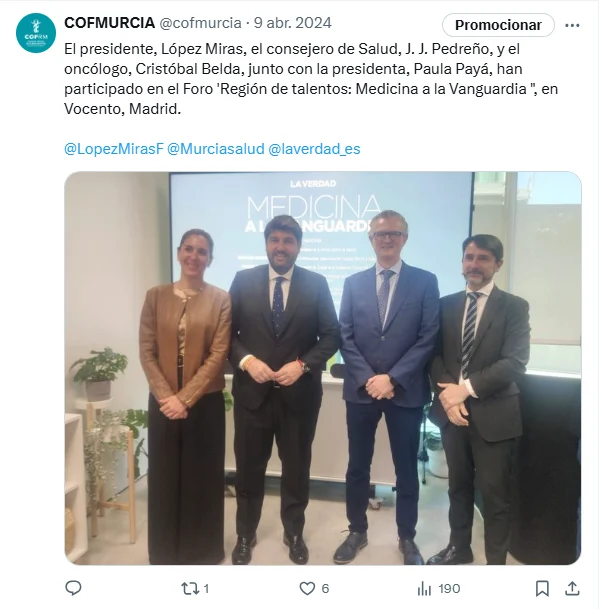Image resolution: width=599 pixels, height=609 pixels.
Task: Open the 9 abr. 2024 timestamp
Action: (x=293, y=23)
